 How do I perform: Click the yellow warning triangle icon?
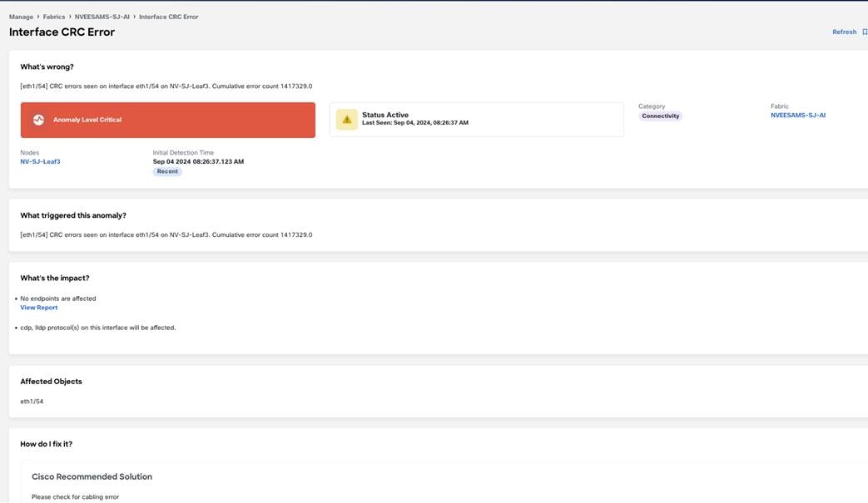pyautogui.click(x=346, y=120)
